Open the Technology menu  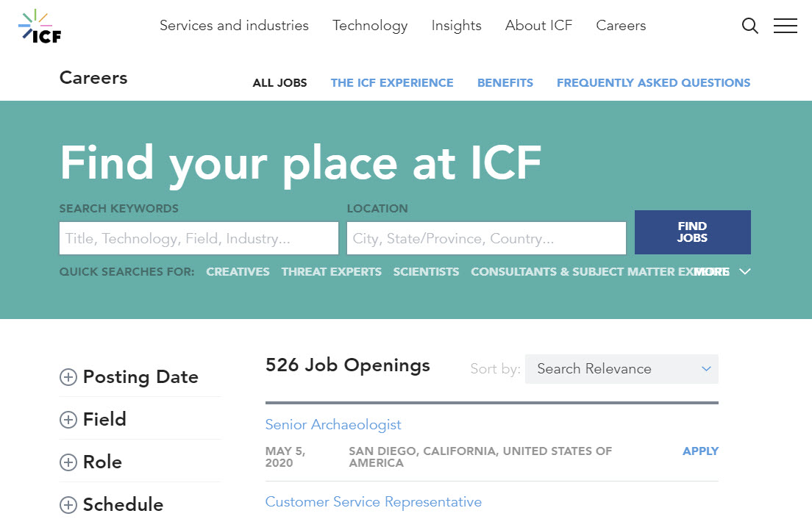pyautogui.click(x=370, y=26)
